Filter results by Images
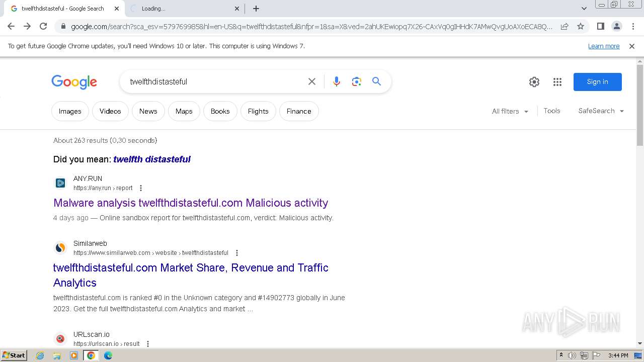Viewport: 644px width, 362px height. coord(70,111)
